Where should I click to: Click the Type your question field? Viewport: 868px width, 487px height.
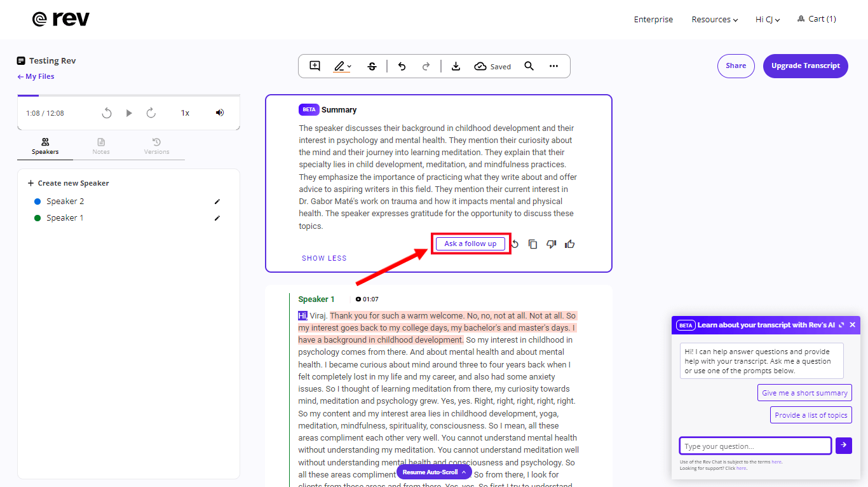tap(755, 446)
